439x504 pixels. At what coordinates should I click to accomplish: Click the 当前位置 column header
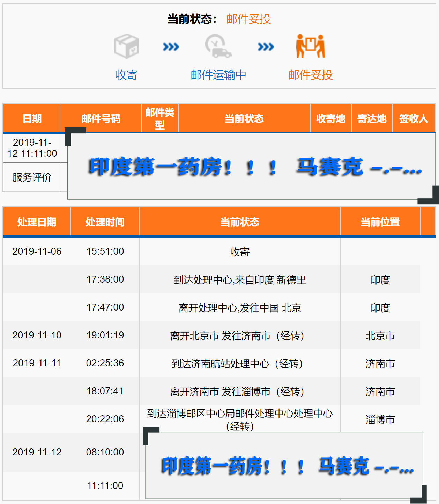point(380,222)
